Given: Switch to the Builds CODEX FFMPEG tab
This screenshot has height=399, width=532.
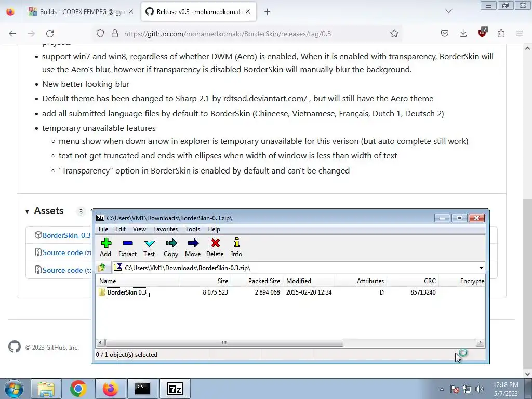Looking at the screenshot, I should click(81, 11).
